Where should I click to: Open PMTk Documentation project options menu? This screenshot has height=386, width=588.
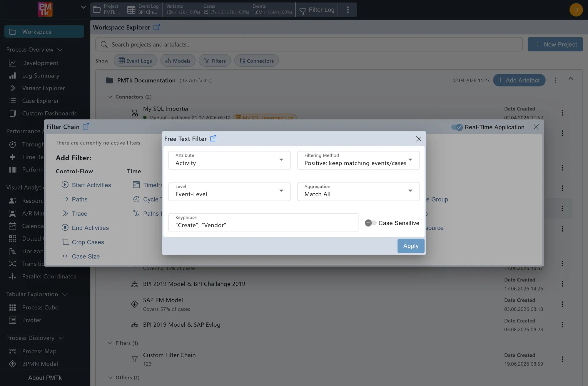click(555, 80)
